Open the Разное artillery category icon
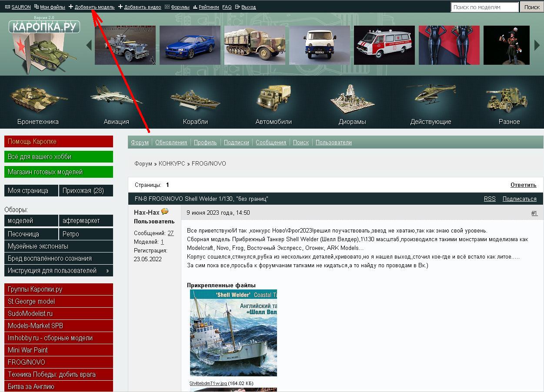The height and width of the screenshot is (392, 544). click(x=509, y=99)
